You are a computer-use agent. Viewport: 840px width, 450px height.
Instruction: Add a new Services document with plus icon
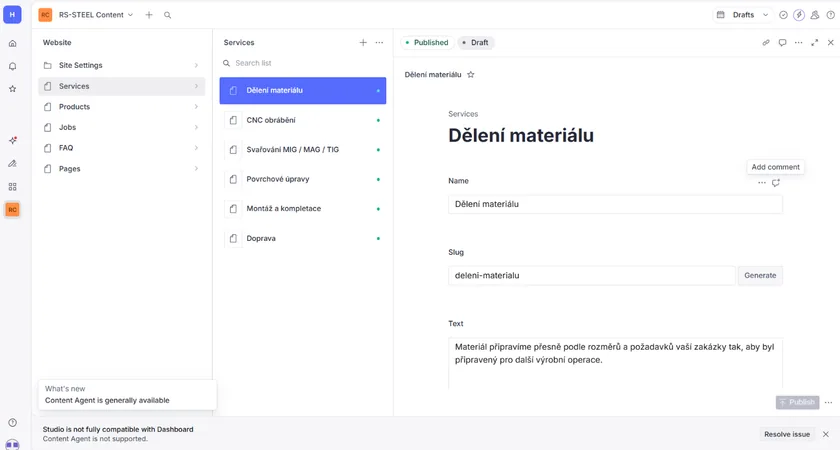[363, 42]
